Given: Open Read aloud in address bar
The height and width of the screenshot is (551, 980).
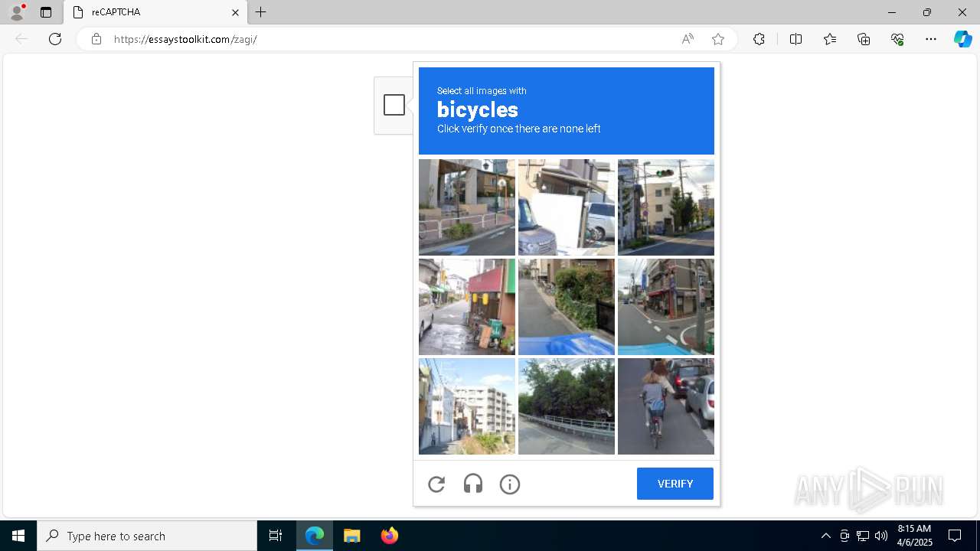Looking at the screenshot, I should pos(688,39).
